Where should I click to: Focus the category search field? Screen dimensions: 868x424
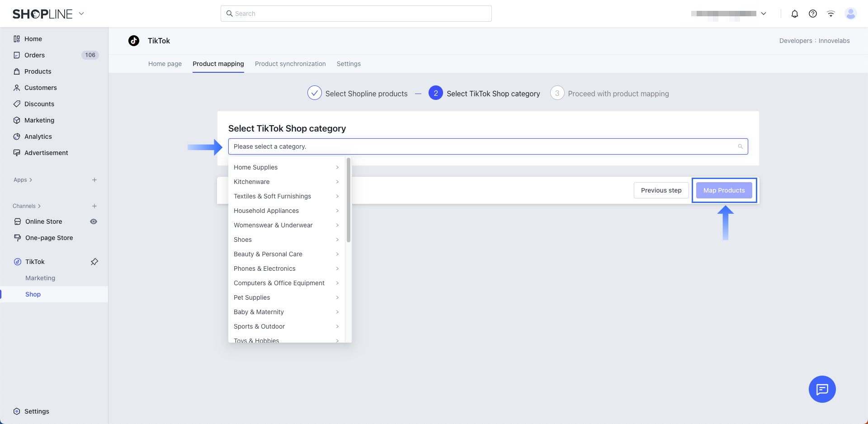click(484, 146)
